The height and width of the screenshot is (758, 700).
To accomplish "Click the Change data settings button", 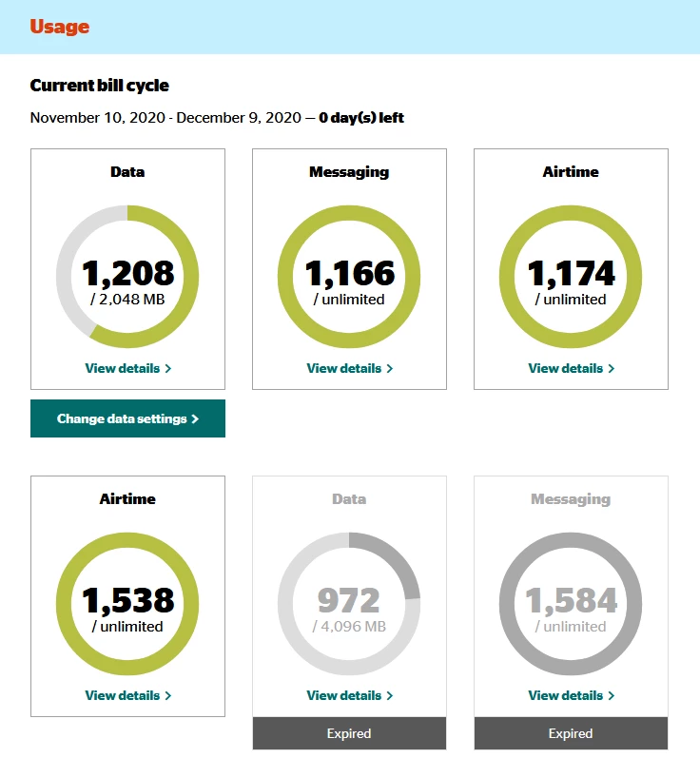I will tap(127, 418).
